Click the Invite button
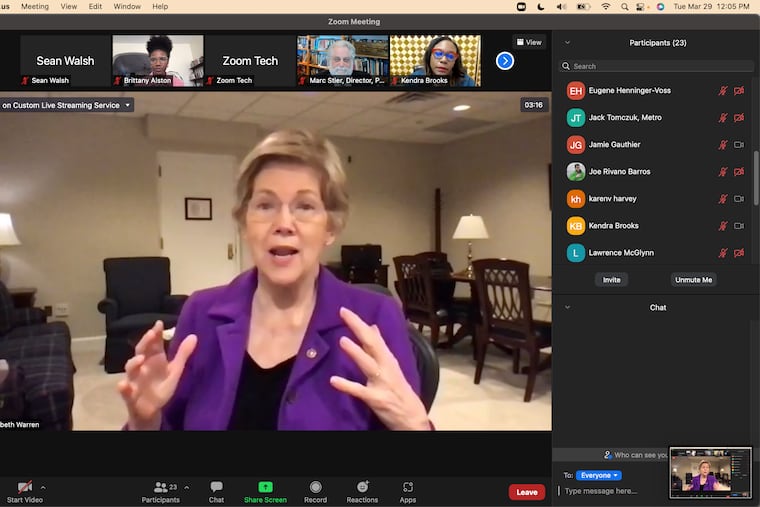 tap(611, 280)
